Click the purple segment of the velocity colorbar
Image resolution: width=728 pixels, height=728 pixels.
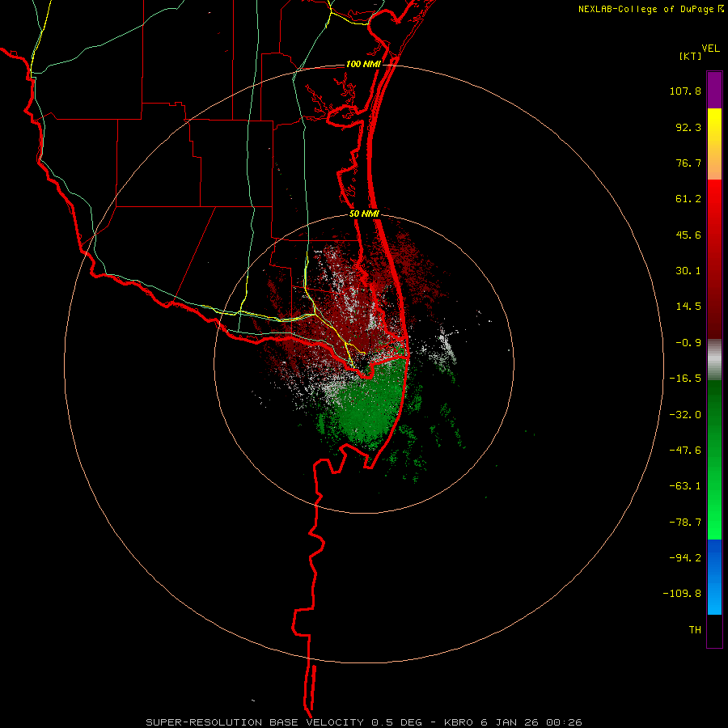click(714, 91)
